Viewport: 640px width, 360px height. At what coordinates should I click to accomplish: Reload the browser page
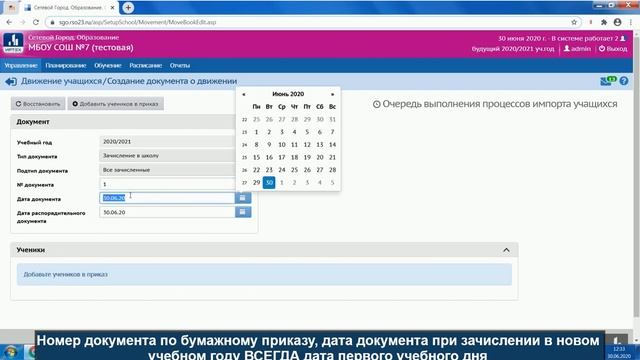point(36,22)
